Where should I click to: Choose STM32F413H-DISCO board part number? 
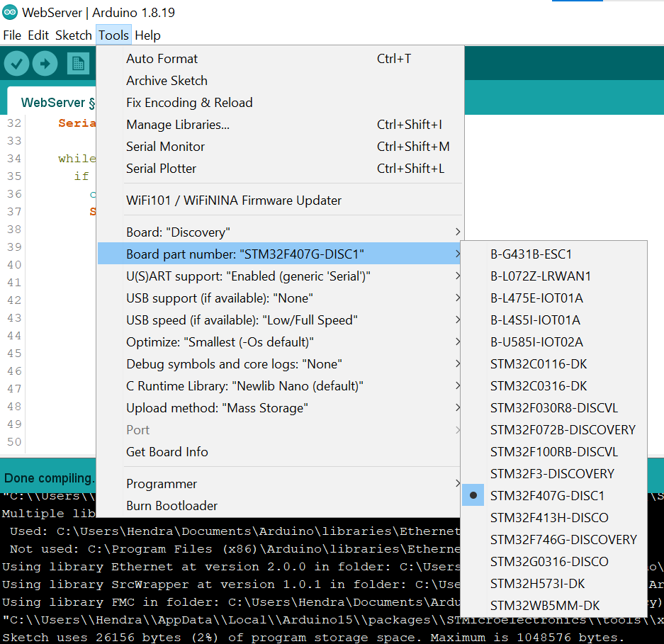tap(554, 518)
